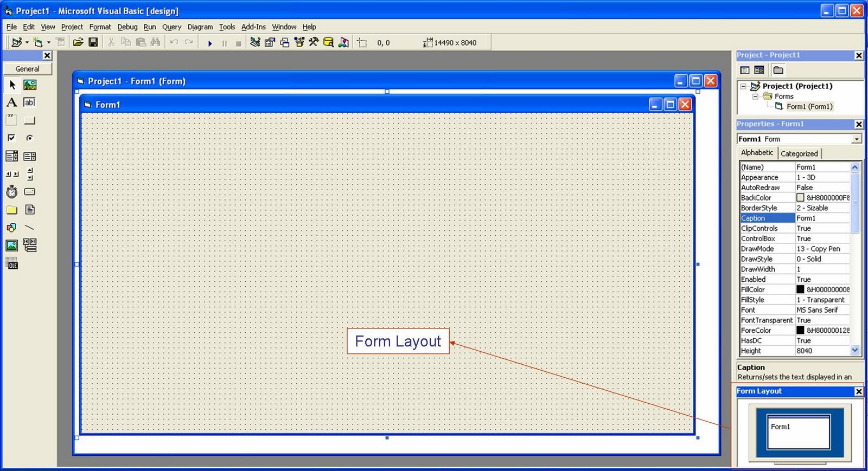Select Form1 (Form1) in project tree

[x=809, y=107]
